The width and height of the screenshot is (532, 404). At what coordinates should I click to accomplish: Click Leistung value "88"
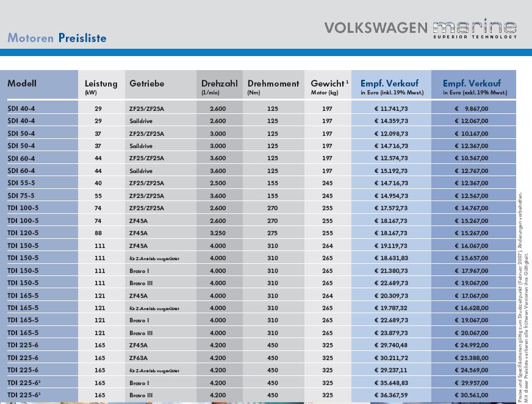[98, 233]
